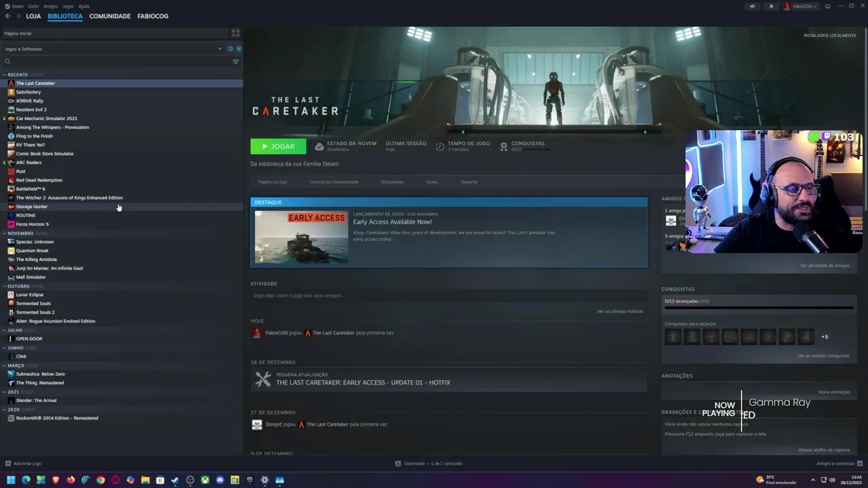
Task: Click Adicionar jogo at bottom left
Action: pyautogui.click(x=23, y=464)
